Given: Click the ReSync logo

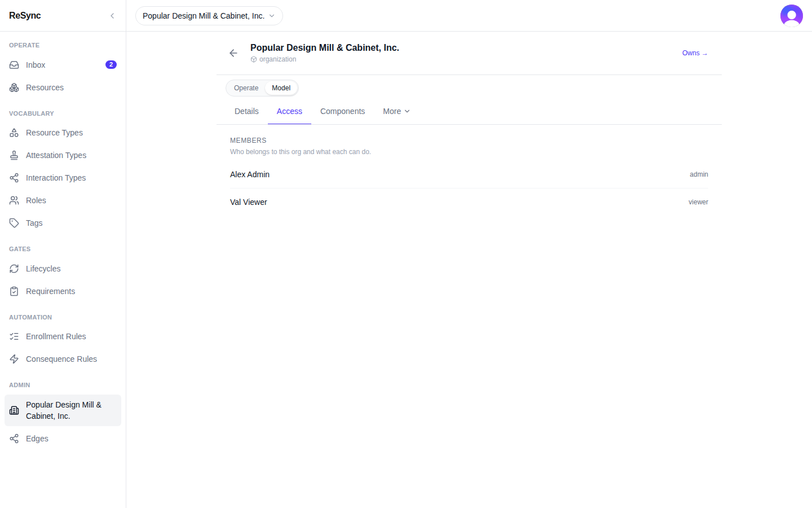Looking at the screenshot, I should coord(25,16).
